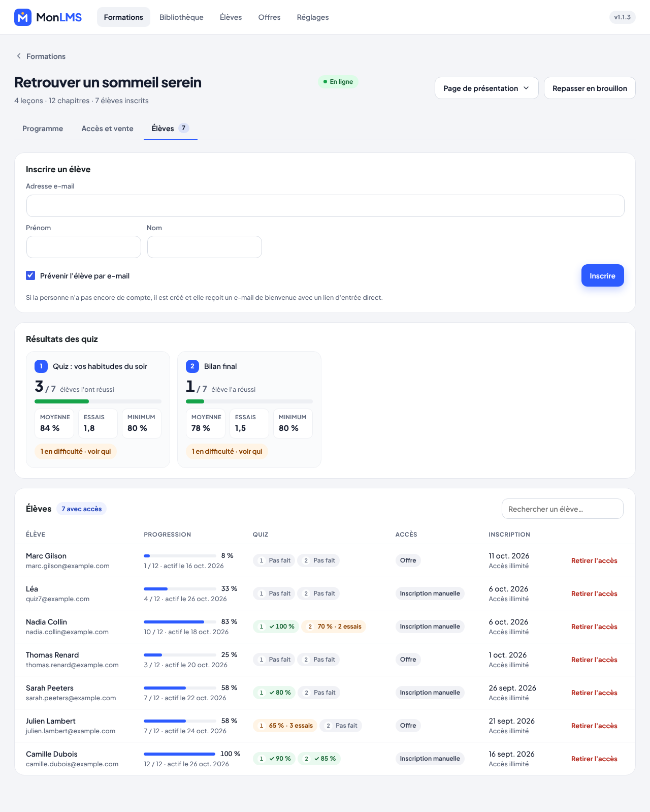The image size is (650, 812).
Task: Select Offres in the navigation bar
Action: tap(269, 17)
